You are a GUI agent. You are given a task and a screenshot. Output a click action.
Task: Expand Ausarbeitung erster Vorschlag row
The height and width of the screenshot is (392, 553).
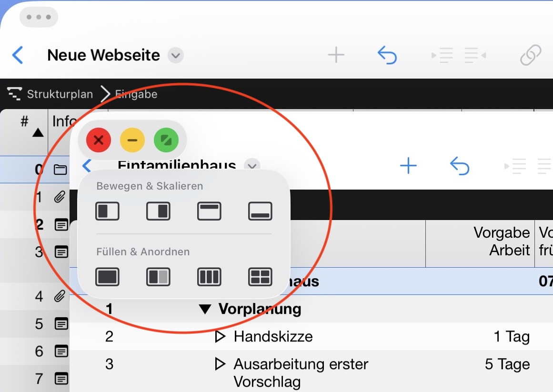(x=220, y=364)
